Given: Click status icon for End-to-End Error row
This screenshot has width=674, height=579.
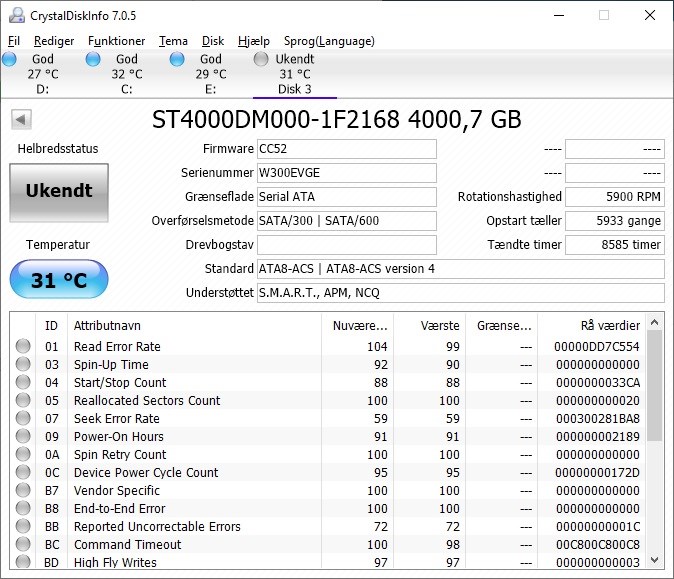Looking at the screenshot, I should [23, 508].
